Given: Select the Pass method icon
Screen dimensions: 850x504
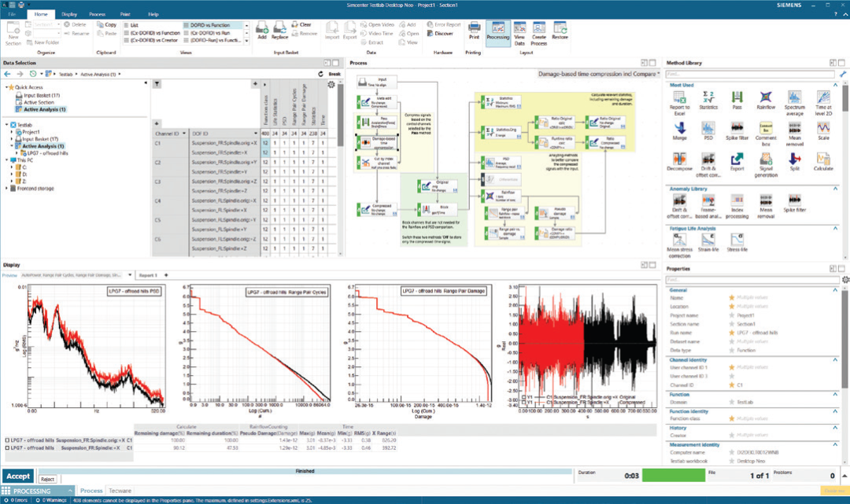Looking at the screenshot, I should tap(737, 98).
